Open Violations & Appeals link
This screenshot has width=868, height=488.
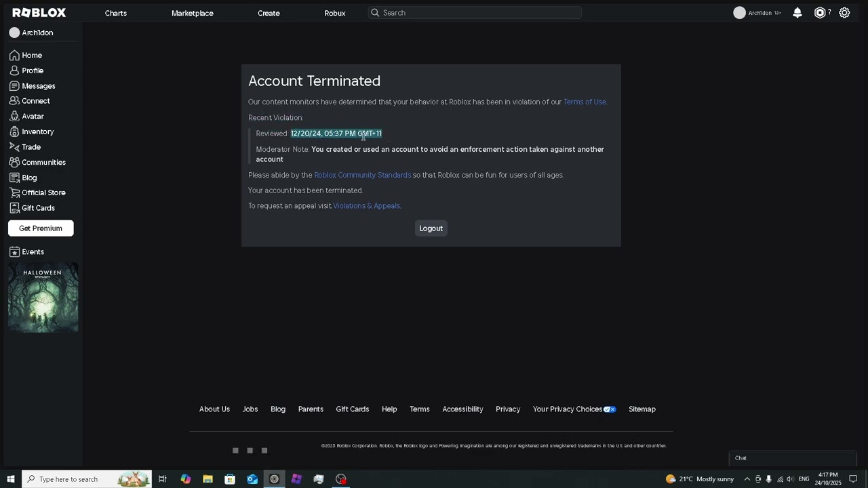[x=366, y=206]
